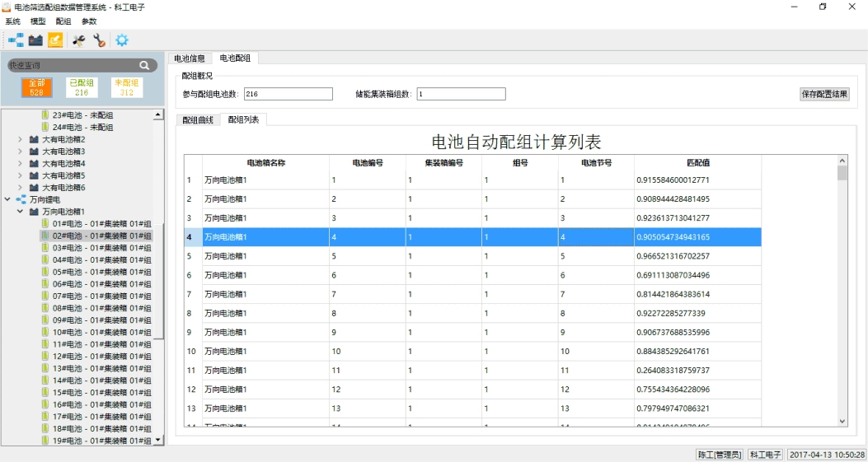Click the 科工电子 status bar entry

[x=765, y=455]
